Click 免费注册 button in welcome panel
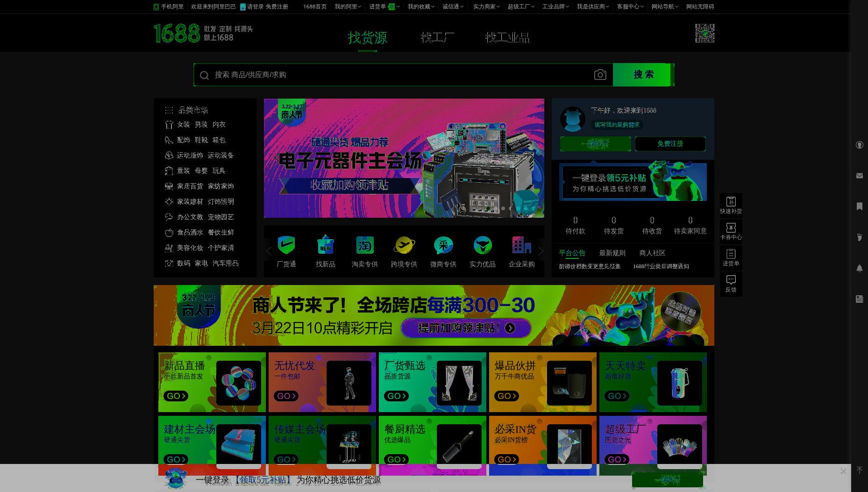 click(x=670, y=144)
